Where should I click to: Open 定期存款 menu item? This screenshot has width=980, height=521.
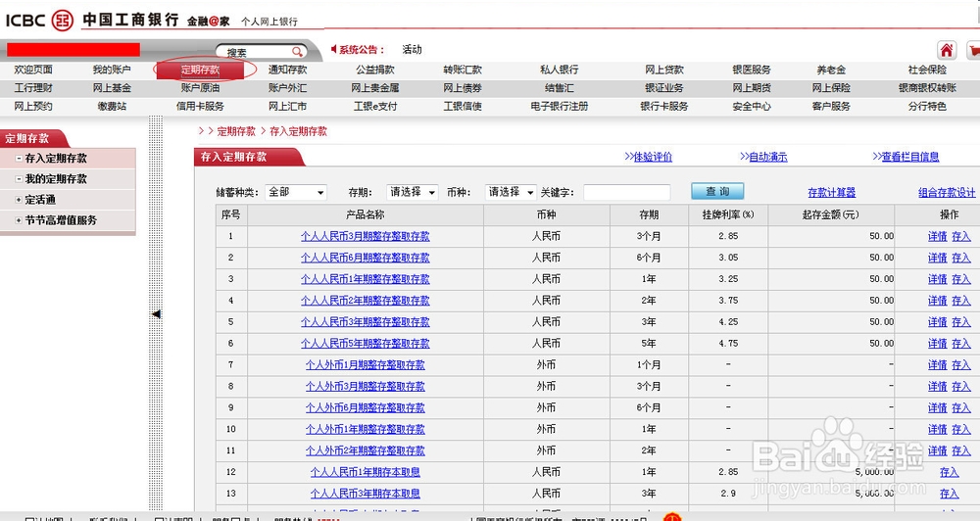pyautogui.click(x=200, y=70)
